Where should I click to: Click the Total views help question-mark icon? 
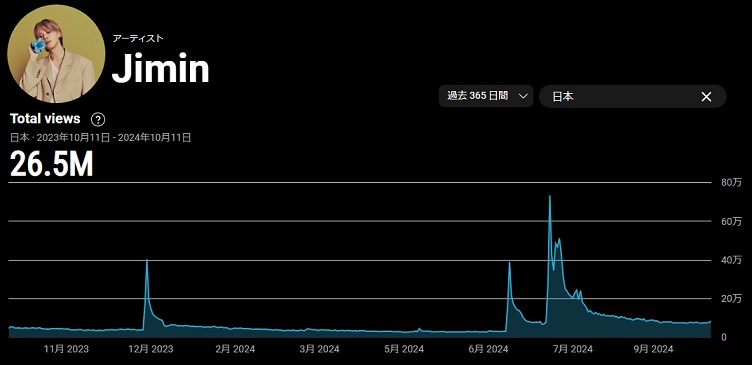click(98, 119)
